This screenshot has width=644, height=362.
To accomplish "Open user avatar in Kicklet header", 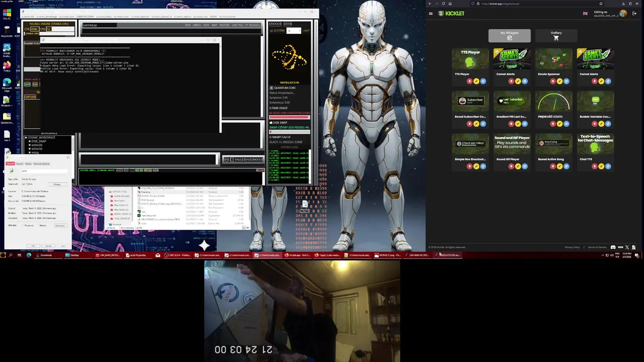I will tap(623, 14).
